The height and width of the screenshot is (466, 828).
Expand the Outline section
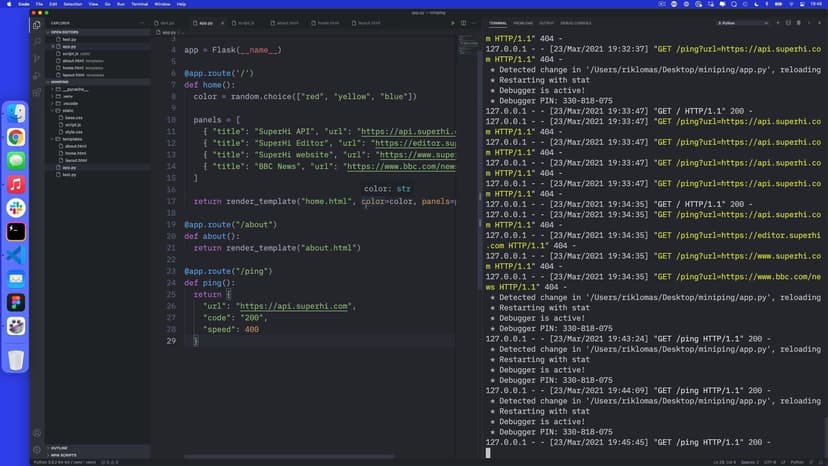[60, 447]
